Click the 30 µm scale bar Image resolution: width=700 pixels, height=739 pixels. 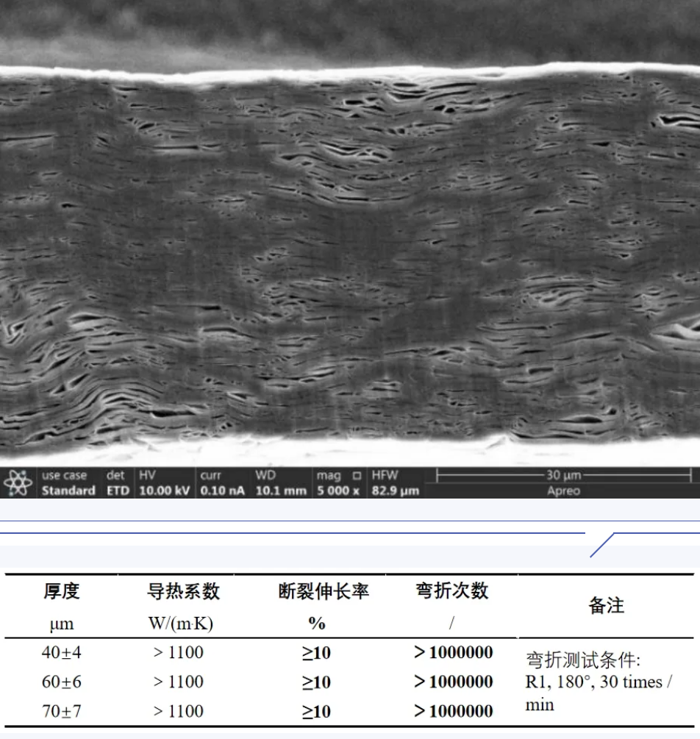point(563,476)
